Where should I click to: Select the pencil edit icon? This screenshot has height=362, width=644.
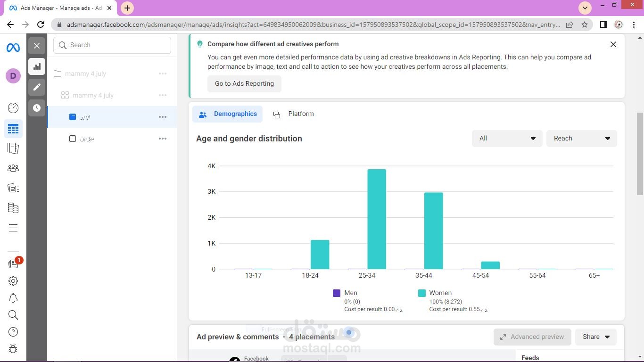pyautogui.click(x=37, y=87)
